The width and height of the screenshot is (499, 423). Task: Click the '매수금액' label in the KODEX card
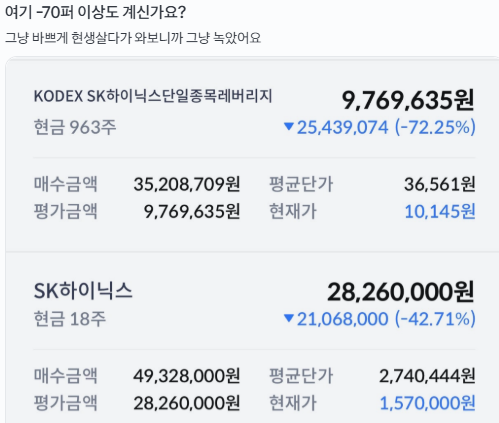pyautogui.click(x=65, y=184)
